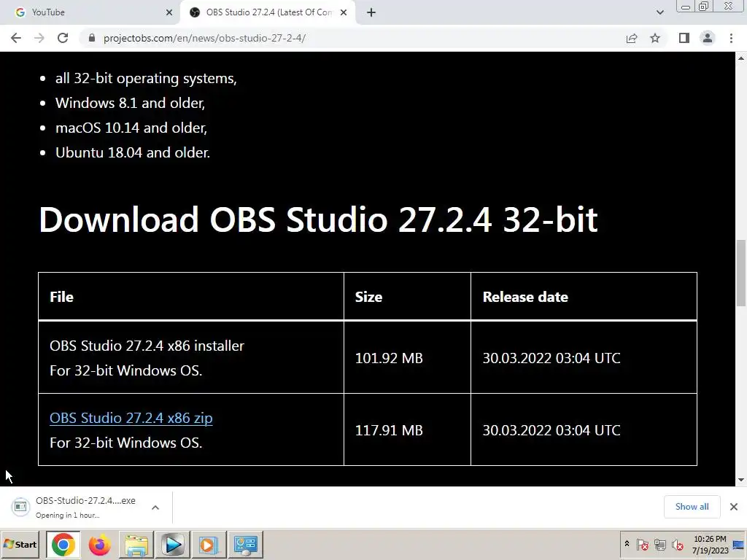Click the Ubuntu 18.04 and older bullet
This screenshot has height=560, width=747.
[x=133, y=153]
